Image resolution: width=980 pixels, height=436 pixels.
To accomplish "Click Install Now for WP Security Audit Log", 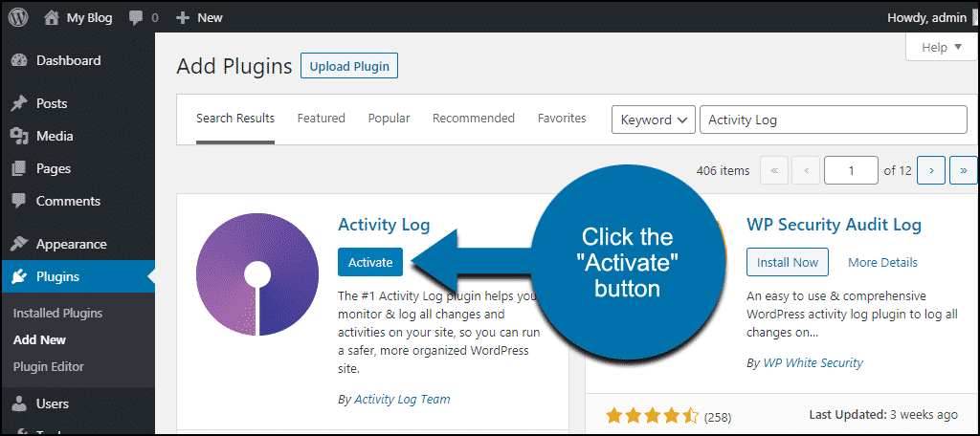I will coord(788,262).
